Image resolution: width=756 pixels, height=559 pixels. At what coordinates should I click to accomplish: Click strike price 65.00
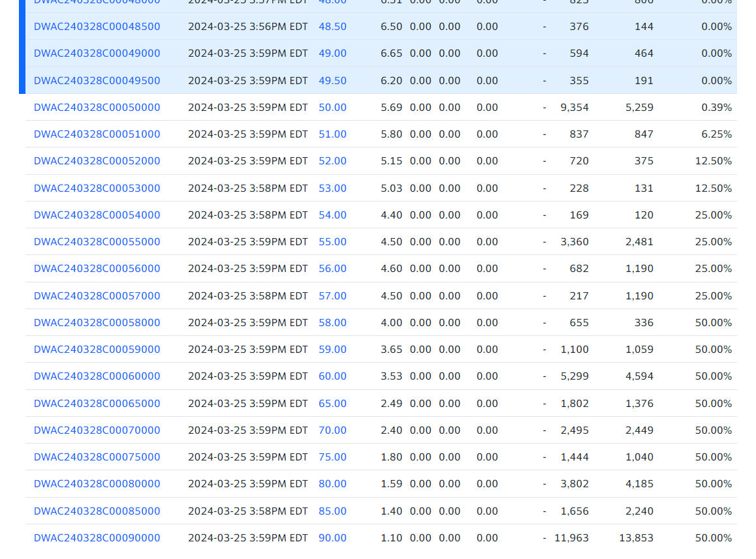coord(332,404)
